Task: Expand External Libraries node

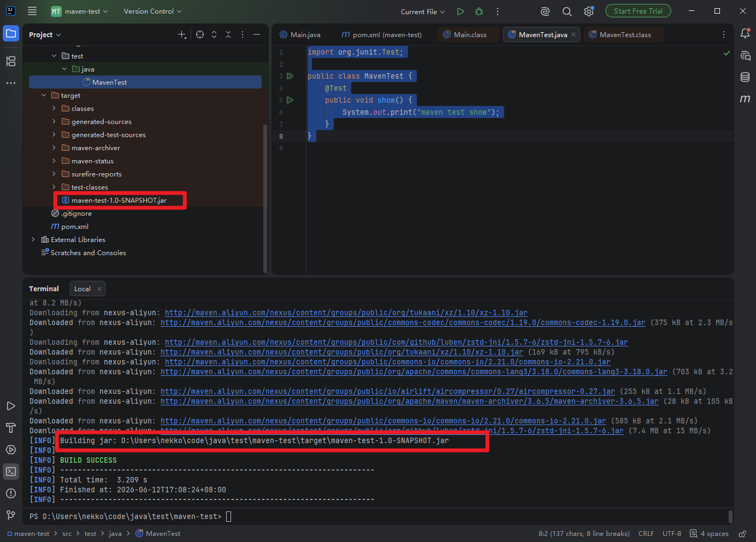Action: coord(33,239)
